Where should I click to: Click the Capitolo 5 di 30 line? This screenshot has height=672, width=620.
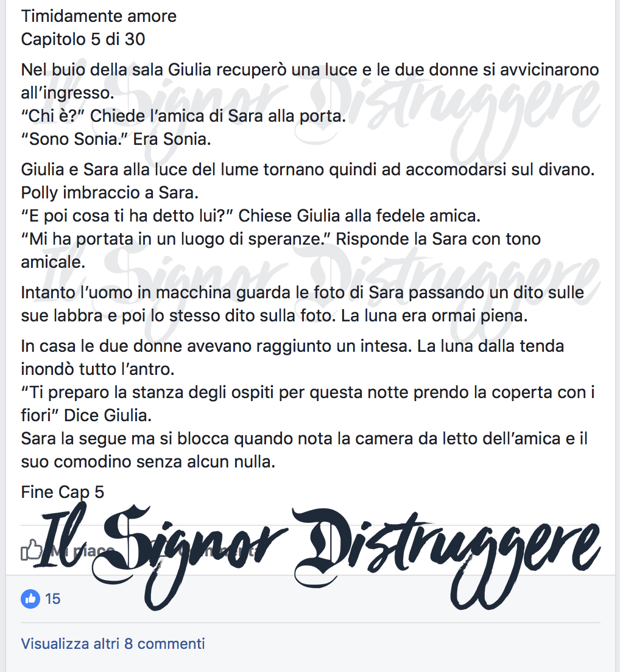coord(83,40)
